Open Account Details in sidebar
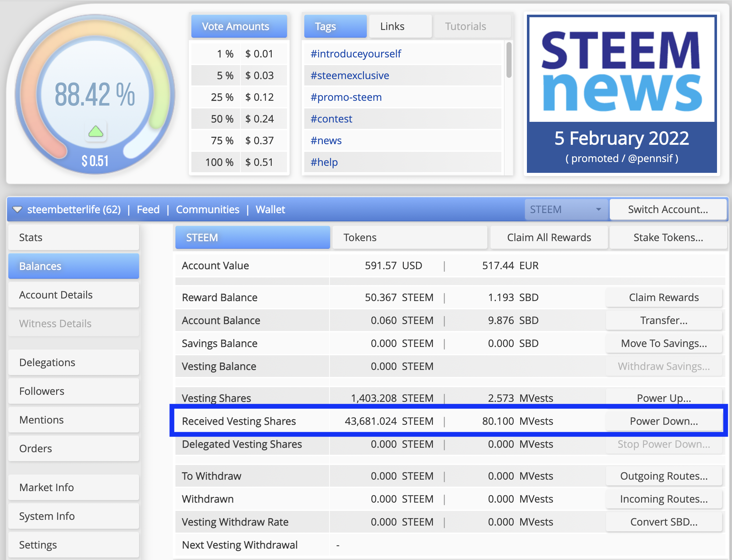 (74, 295)
